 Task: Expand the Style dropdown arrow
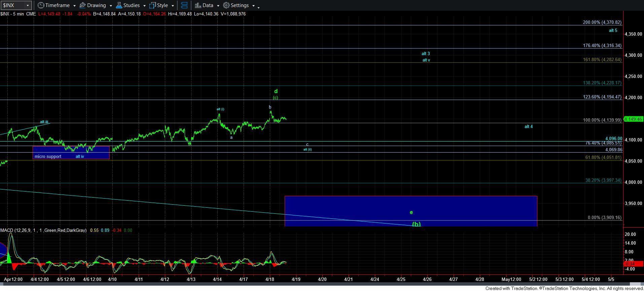(173, 6)
